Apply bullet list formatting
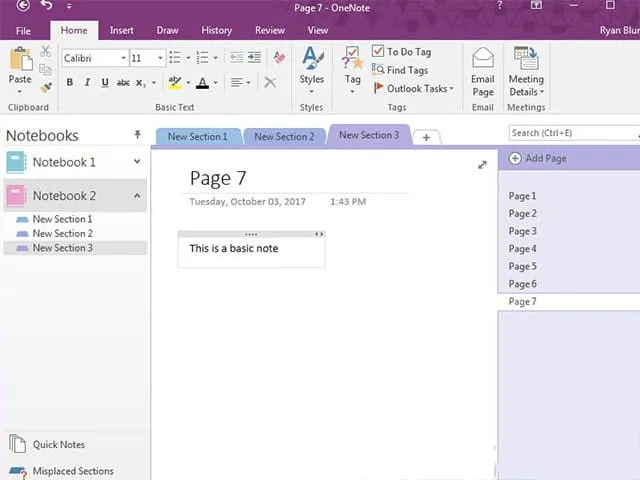This screenshot has height=480, width=640. tap(175, 58)
